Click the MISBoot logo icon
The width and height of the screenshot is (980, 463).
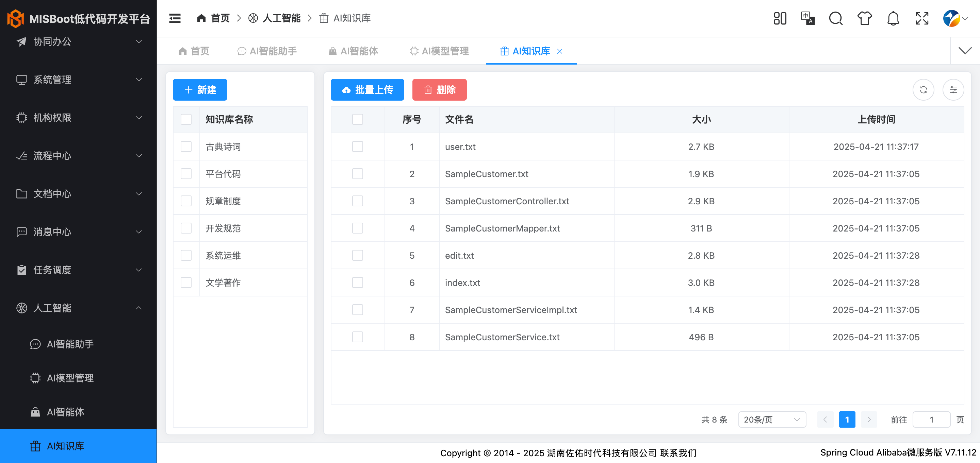click(x=16, y=19)
